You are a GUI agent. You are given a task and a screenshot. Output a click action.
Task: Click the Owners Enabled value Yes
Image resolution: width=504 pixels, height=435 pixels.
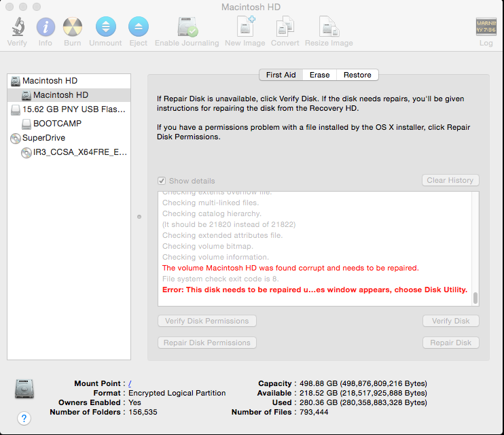(134, 402)
